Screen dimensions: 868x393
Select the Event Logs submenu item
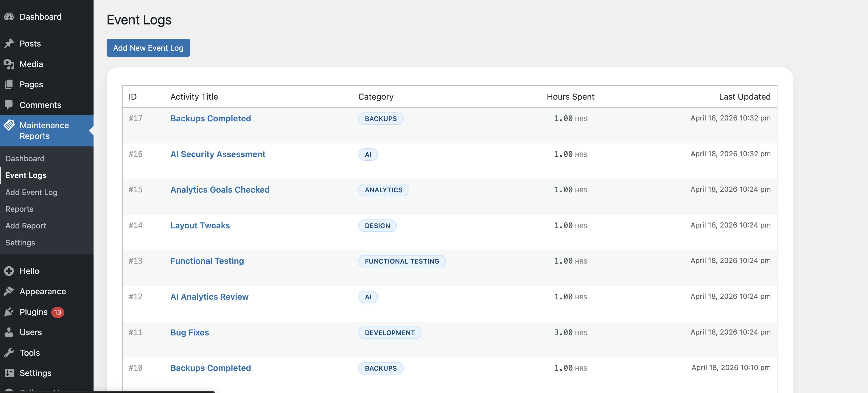click(x=26, y=175)
